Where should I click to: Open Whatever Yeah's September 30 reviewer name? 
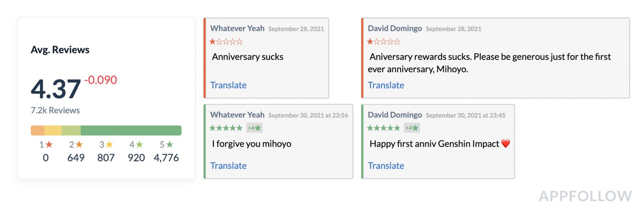tap(237, 115)
